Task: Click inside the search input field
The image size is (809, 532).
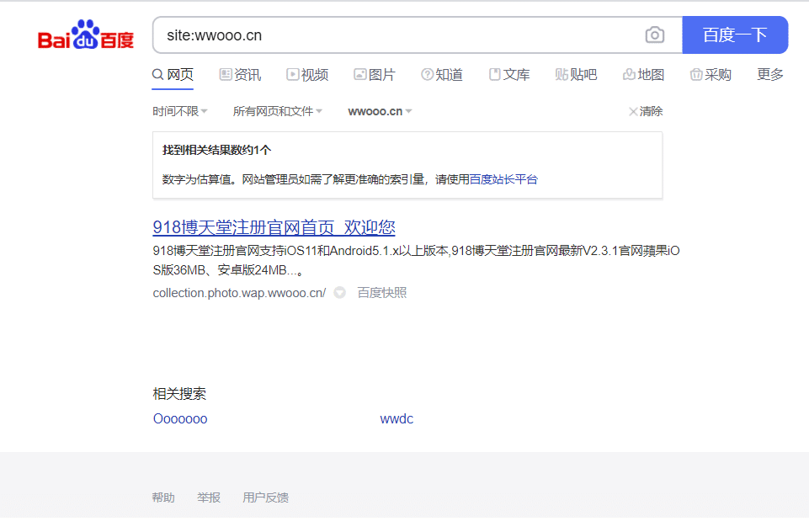Action: (379, 35)
